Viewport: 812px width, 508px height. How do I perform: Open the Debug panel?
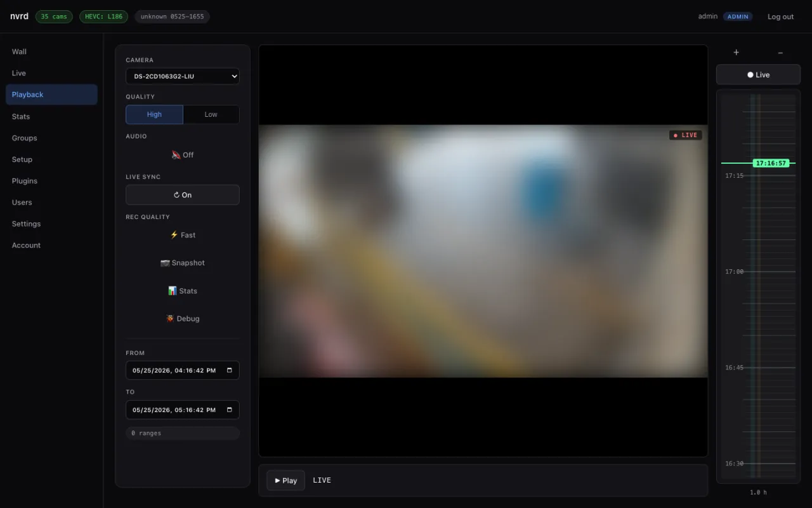click(x=183, y=319)
